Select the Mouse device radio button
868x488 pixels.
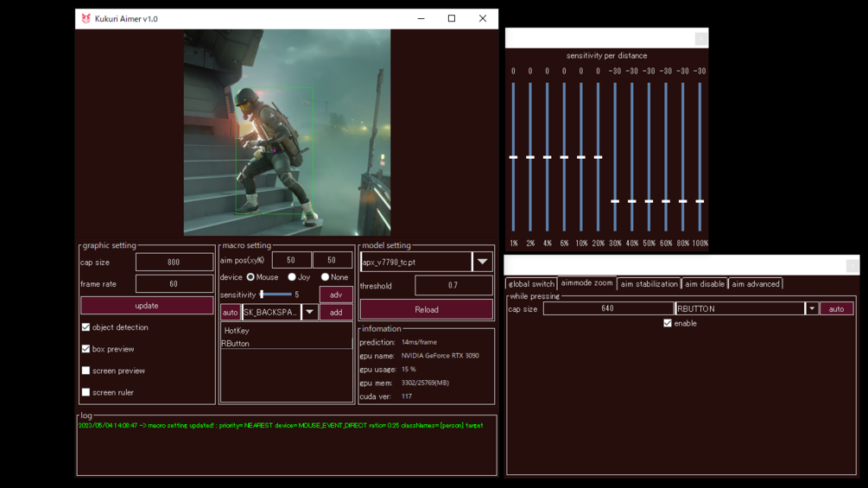tap(250, 276)
